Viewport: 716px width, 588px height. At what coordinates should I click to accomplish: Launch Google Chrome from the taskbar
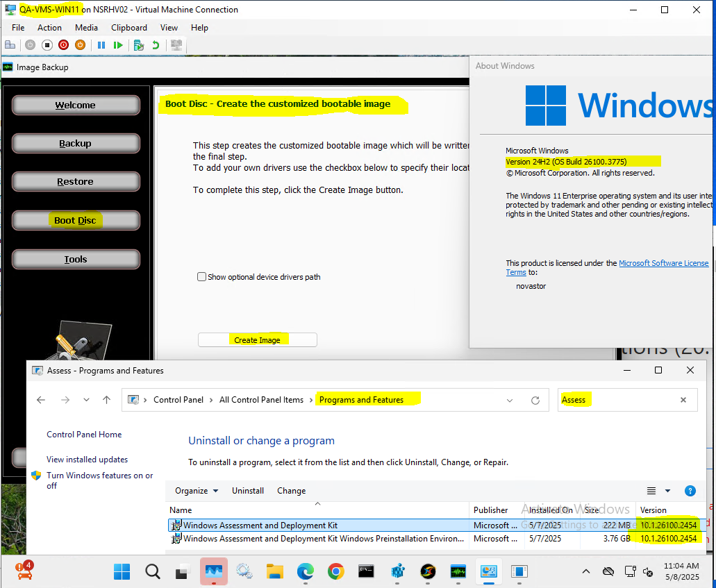pyautogui.click(x=335, y=571)
